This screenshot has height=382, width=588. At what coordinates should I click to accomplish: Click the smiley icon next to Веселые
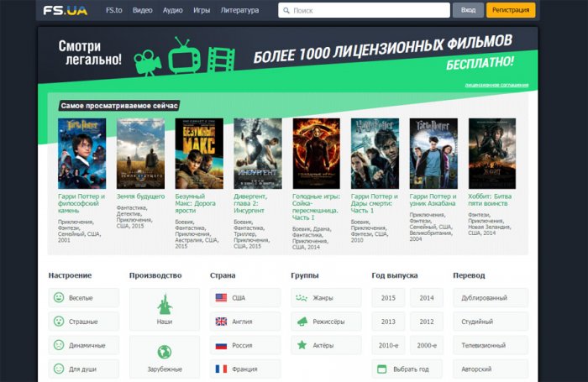click(59, 298)
